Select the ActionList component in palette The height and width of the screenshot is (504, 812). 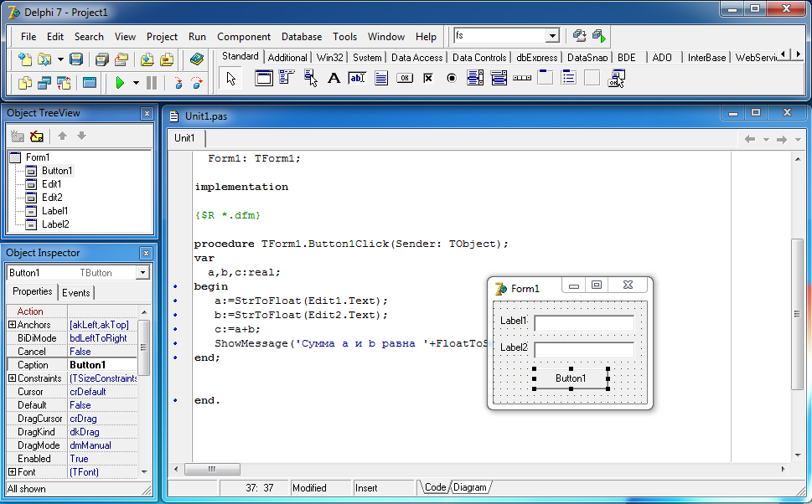pos(616,78)
